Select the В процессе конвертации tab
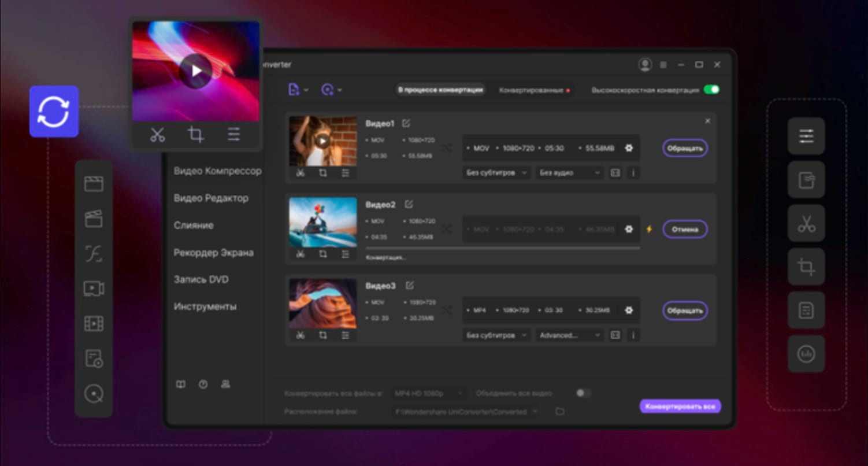This screenshot has height=466, width=868. click(440, 90)
